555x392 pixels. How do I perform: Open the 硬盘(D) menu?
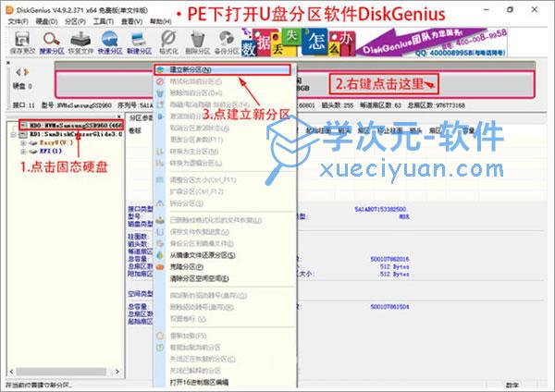[x=46, y=22]
